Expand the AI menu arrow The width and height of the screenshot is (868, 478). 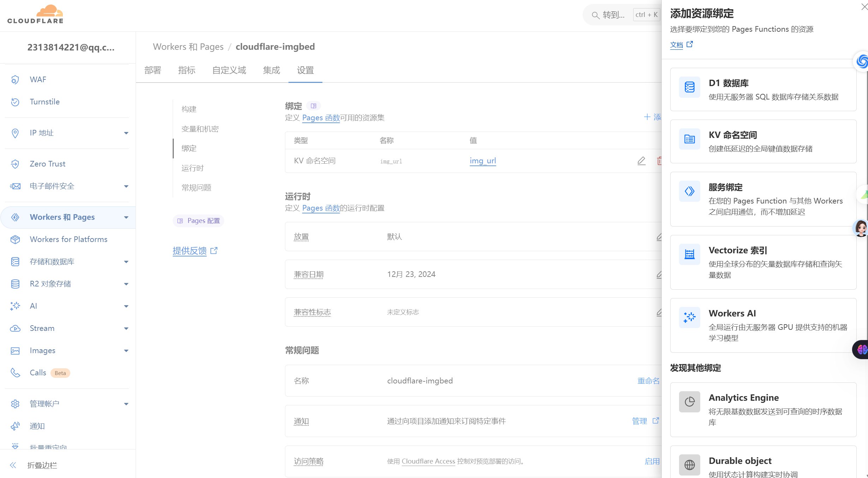coord(126,306)
